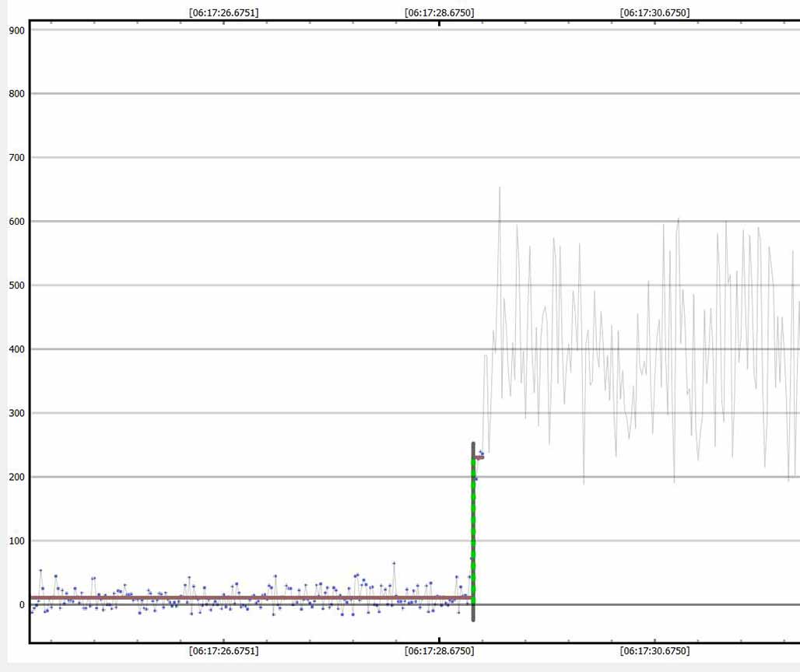
Task: Click the 0 label on the Y axis
Action: (x=23, y=604)
